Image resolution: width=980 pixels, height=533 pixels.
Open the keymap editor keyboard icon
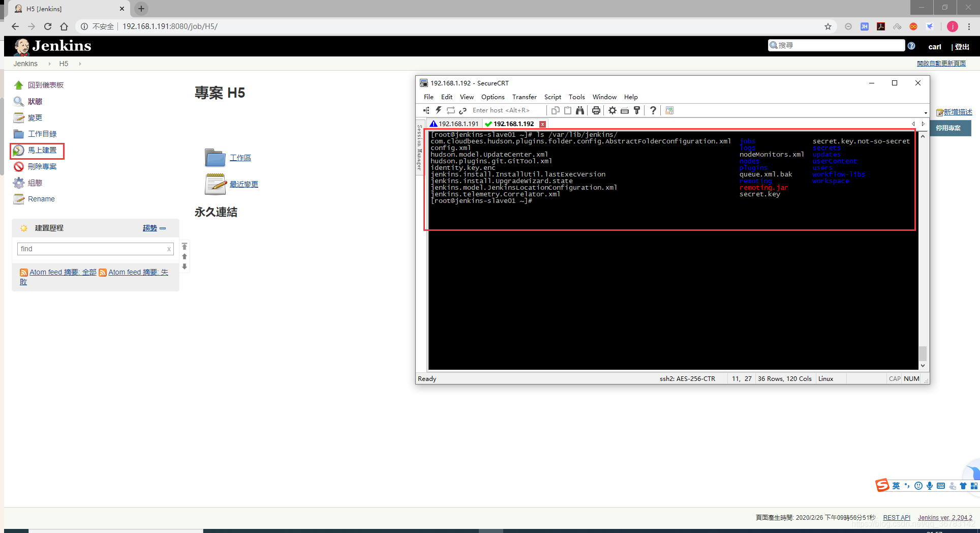pos(625,110)
